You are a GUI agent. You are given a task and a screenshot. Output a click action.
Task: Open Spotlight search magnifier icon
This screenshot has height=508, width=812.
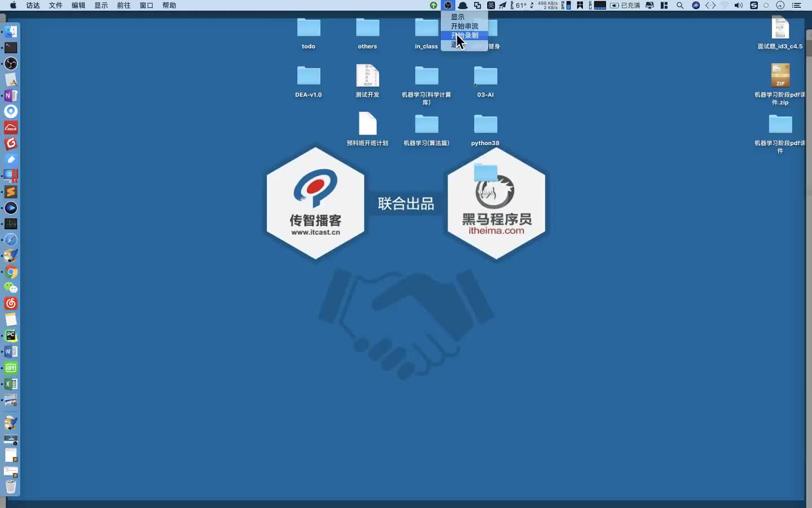point(680,5)
